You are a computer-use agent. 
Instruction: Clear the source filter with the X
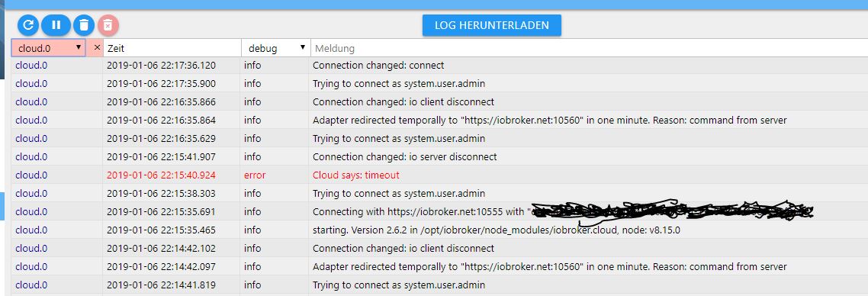click(97, 47)
